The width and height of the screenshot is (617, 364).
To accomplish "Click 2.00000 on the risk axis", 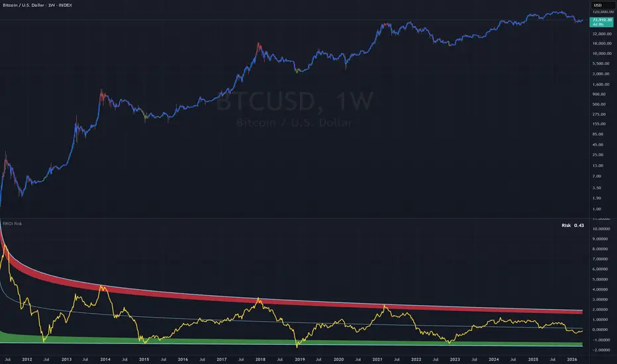I will 600,310.
